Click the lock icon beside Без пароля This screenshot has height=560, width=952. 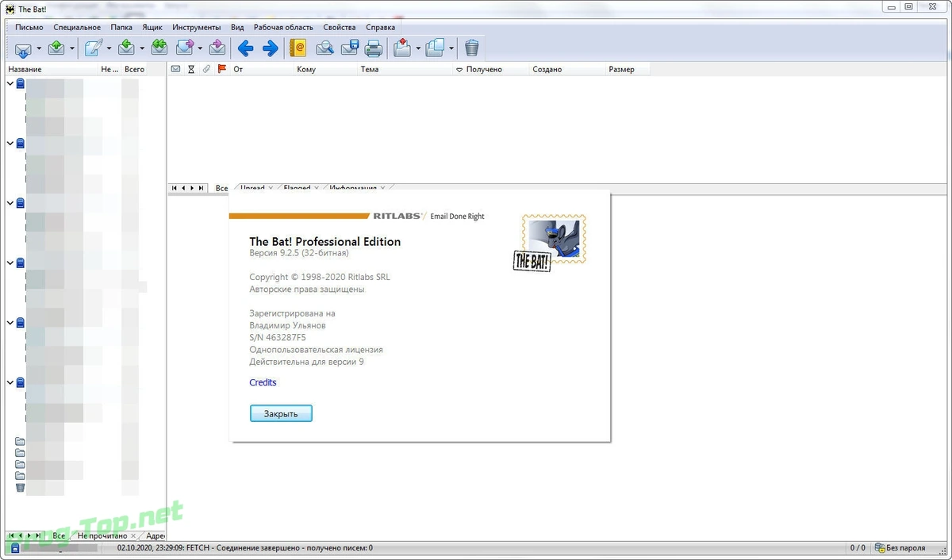click(880, 548)
